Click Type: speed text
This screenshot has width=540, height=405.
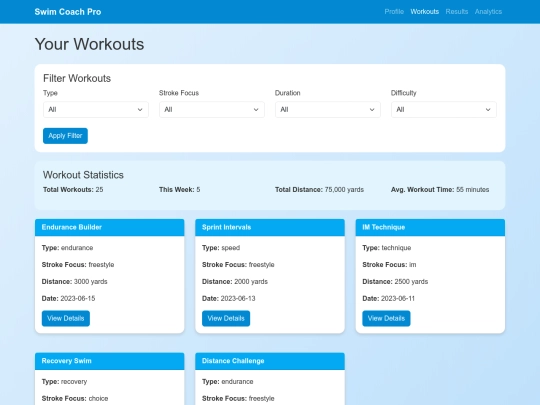click(221, 248)
